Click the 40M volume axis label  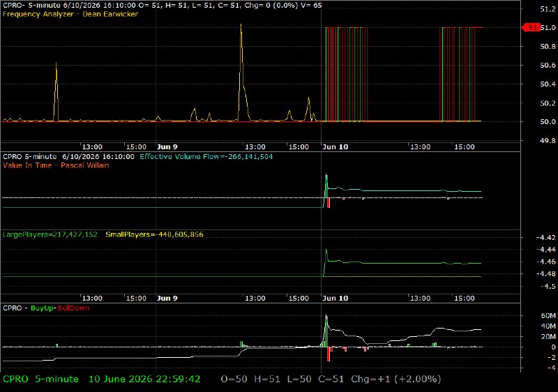click(x=548, y=326)
